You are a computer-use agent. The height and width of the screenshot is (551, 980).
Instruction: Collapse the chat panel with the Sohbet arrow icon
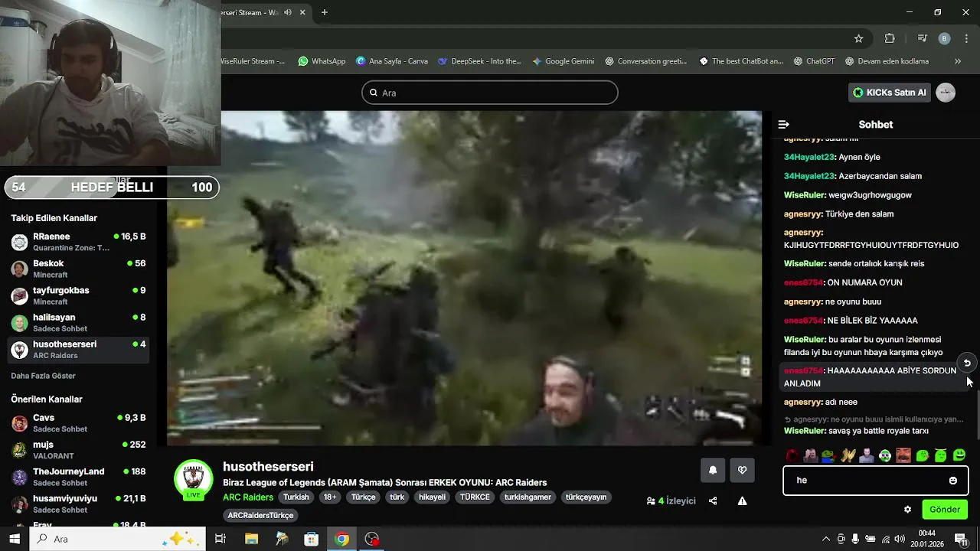[783, 125]
